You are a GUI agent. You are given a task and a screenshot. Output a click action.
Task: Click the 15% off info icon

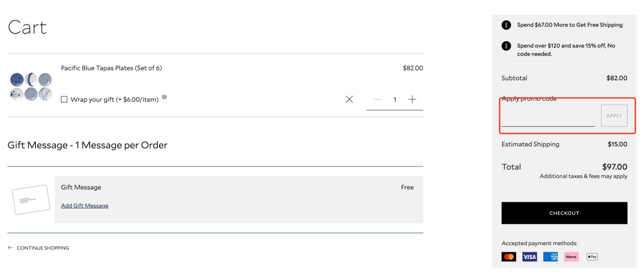[x=506, y=46]
